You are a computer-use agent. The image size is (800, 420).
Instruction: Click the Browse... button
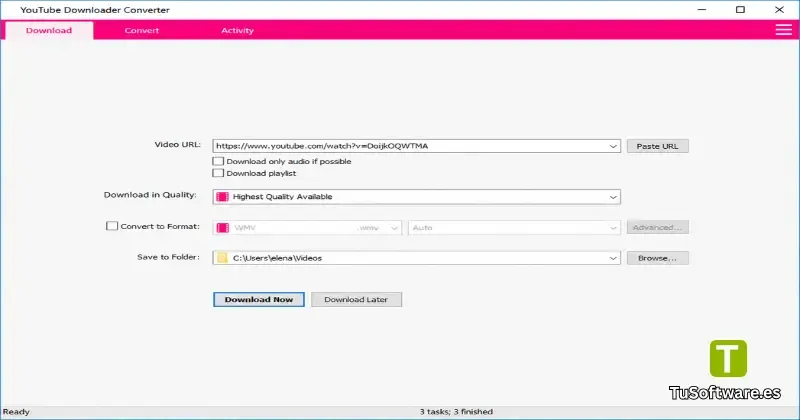point(658,258)
